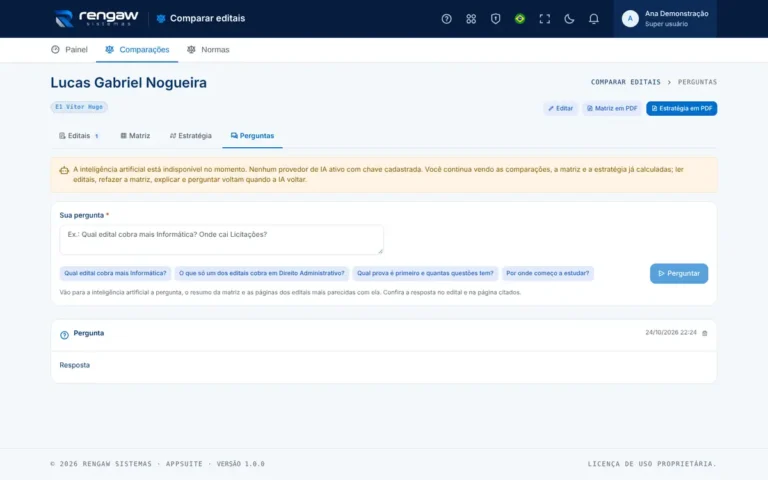This screenshot has width=768, height=480.
Task: Click the Perguntas breadcrumb text
Action: pyautogui.click(x=697, y=82)
